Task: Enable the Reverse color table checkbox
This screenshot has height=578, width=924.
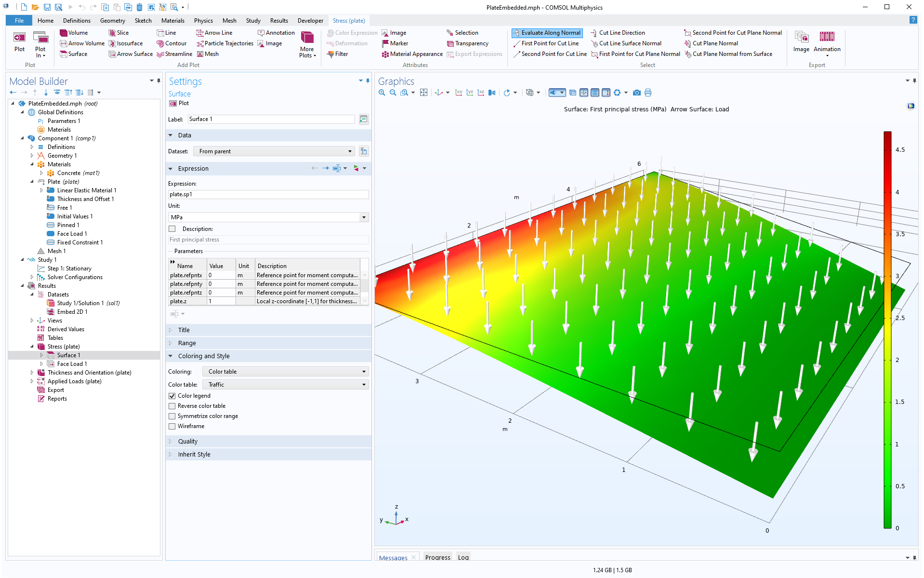Action: (172, 406)
